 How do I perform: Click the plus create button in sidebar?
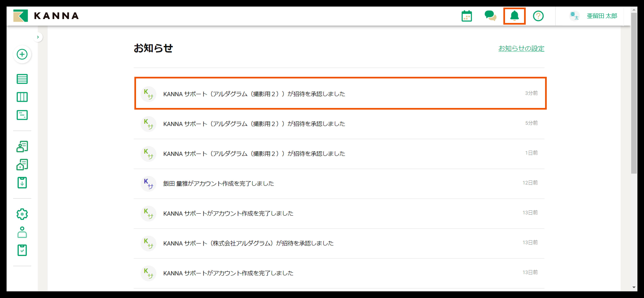click(x=22, y=54)
